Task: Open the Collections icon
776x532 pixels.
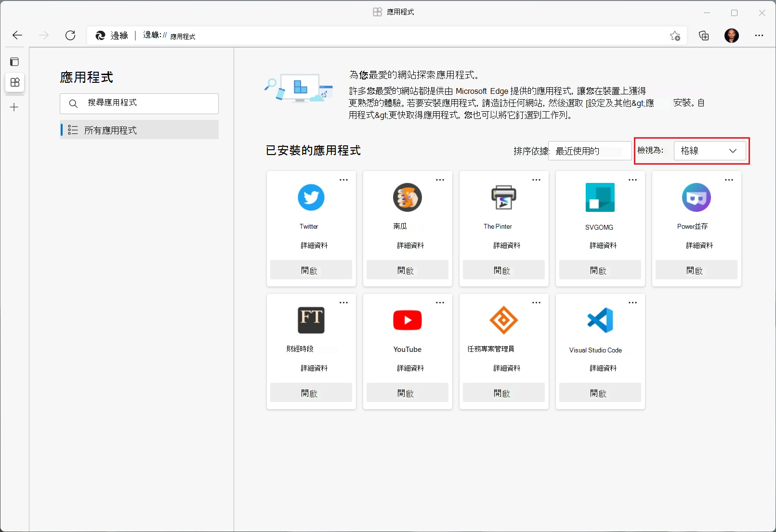Action: click(704, 36)
